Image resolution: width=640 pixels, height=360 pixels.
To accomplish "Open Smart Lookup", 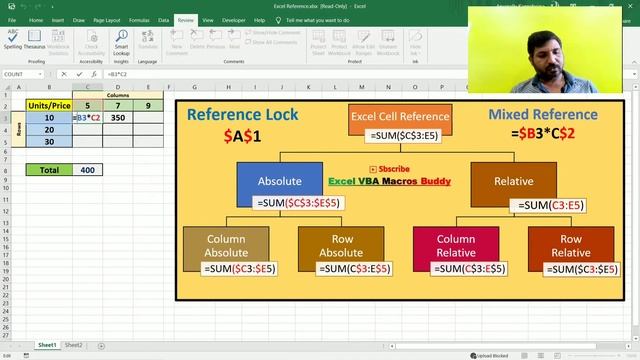I will [x=121, y=42].
